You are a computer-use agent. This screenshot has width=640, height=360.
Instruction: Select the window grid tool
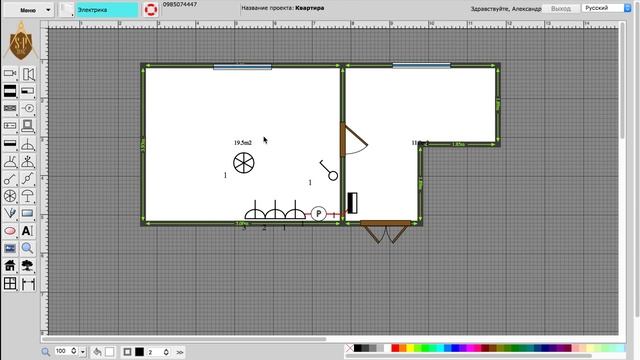click(10, 283)
